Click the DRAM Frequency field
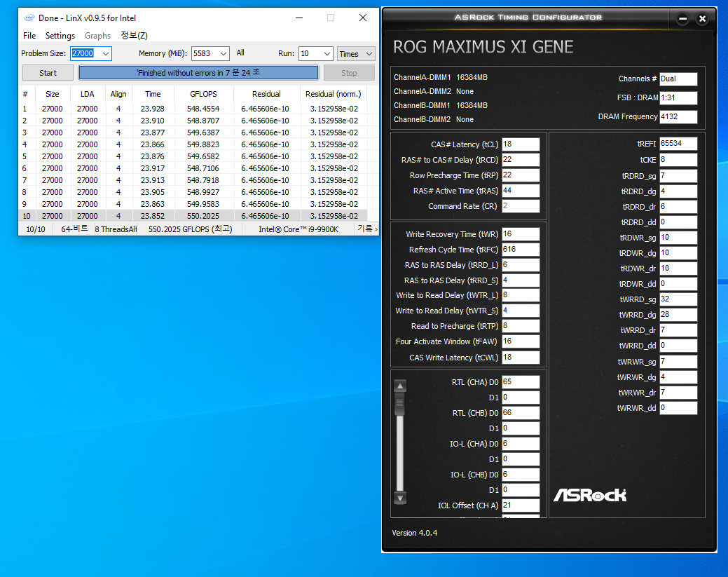This screenshot has width=728, height=577. [x=678, y=116]
